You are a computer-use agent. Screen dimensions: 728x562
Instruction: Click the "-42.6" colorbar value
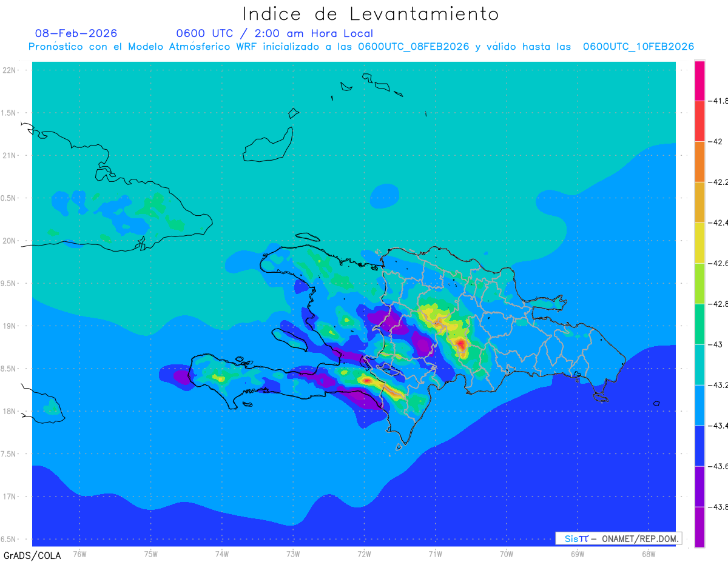718,263
